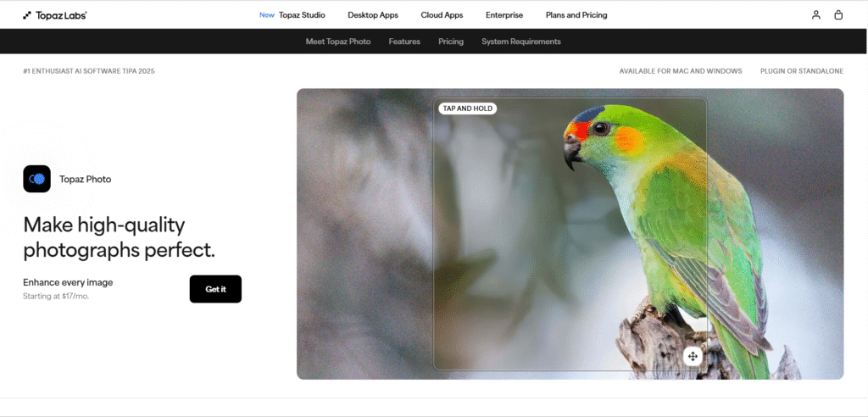
Task: Open the user account icon
Action: coord(815,14)
